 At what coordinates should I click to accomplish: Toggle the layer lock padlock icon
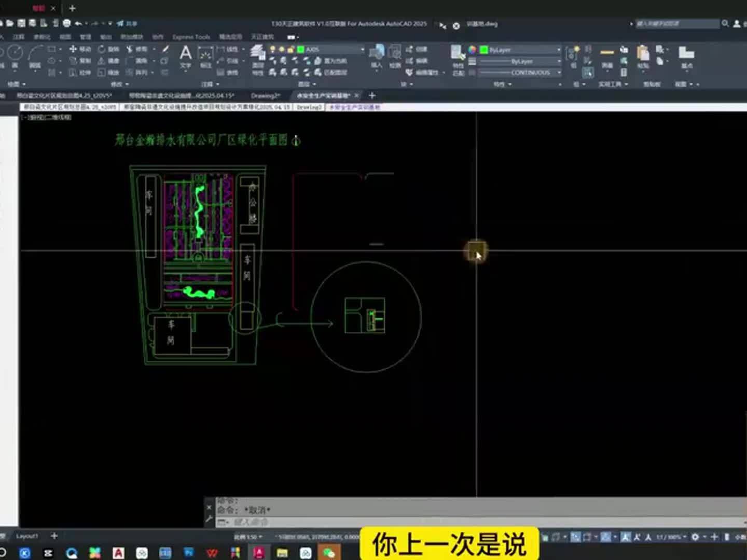tap(291, 49)
